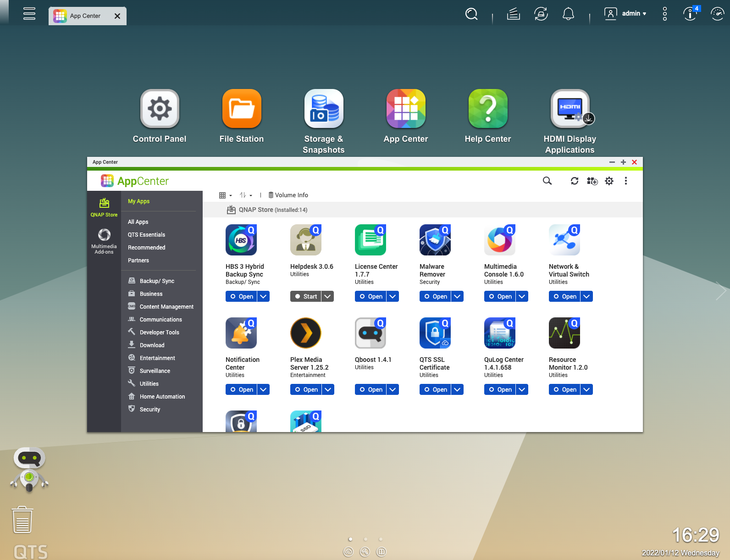Click the 16:29 desktop clock
Screen dimensions: 730x560
click(695, 535)
